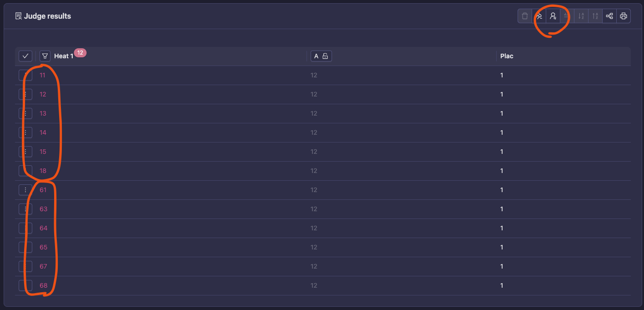This screenshot has width=644, height=310.
Task: Click the trash delete icon
Action: (x=525, y=16)
